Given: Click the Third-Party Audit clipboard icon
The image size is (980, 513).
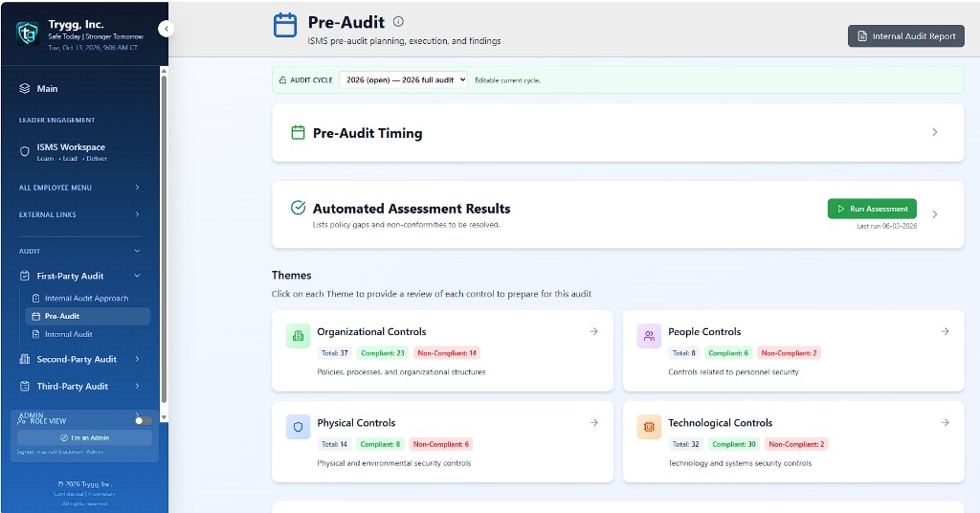Looking at the screenshot, I should 24,386.
